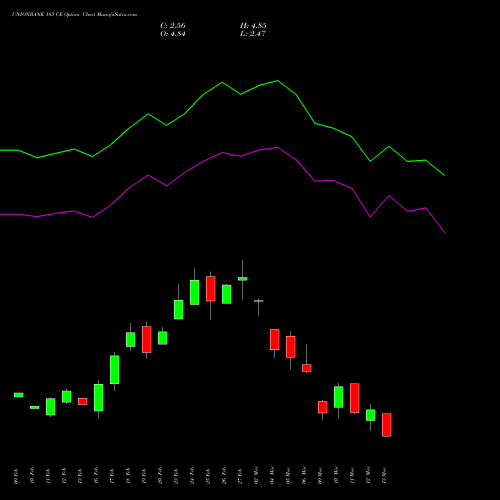Viewport: 500px width, 500px height.
Task: Select the 11 Mar red candle
Action: [x=355, y=398]
